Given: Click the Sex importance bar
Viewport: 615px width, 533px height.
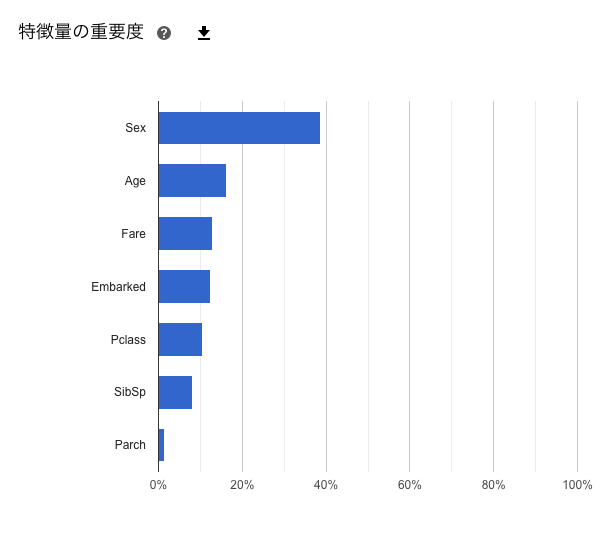Looking at the screenshot, I should [239, 128].
